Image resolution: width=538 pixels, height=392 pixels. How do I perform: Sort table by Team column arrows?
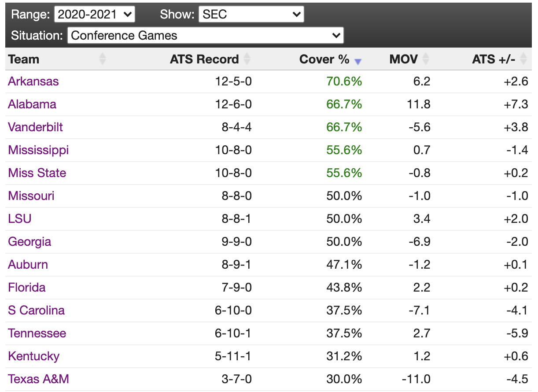point(103,59)
